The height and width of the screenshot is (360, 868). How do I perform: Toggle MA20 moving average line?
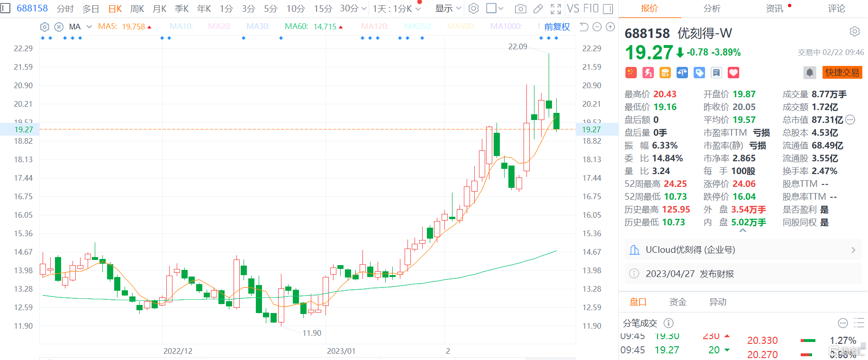coord(220,27)
